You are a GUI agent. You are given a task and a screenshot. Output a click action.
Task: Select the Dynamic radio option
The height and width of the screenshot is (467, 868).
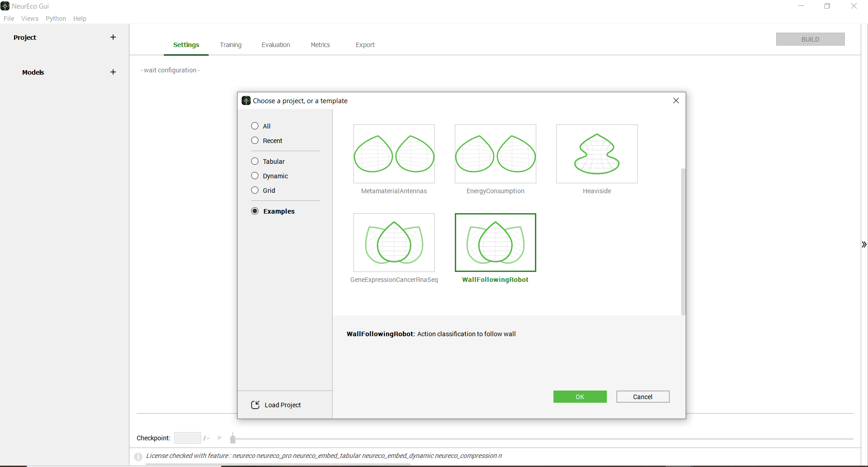coord(255,176)
